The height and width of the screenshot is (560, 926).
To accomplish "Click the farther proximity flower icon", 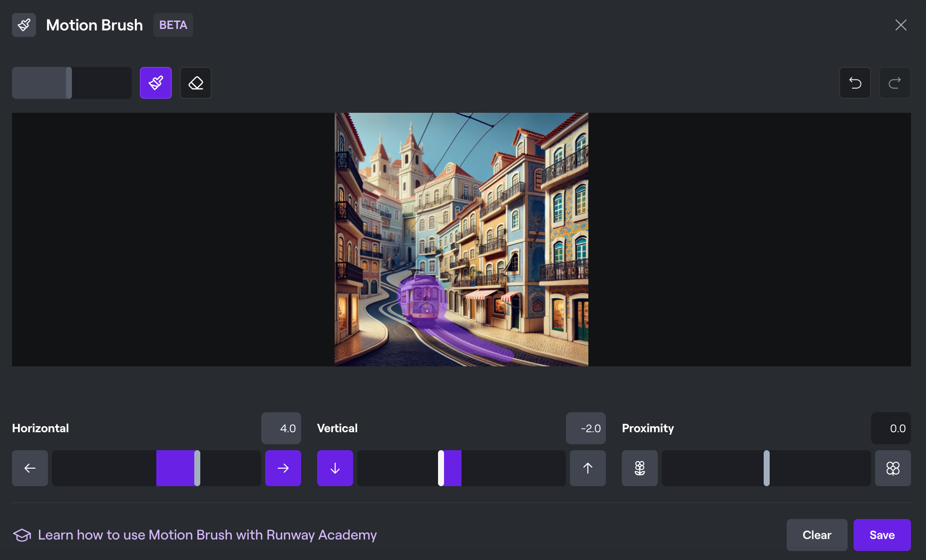I will 640,468.
